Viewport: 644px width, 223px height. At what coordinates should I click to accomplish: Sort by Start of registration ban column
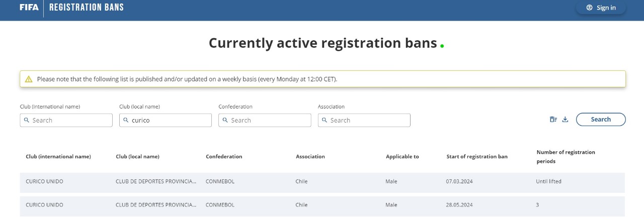(x=477, y=157)
